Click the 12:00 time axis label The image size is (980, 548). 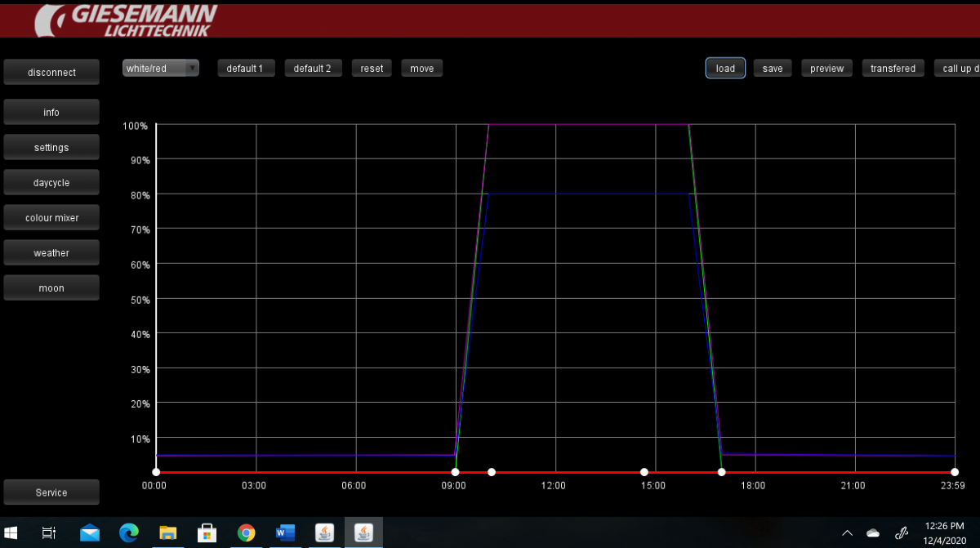tap(554, 485)
